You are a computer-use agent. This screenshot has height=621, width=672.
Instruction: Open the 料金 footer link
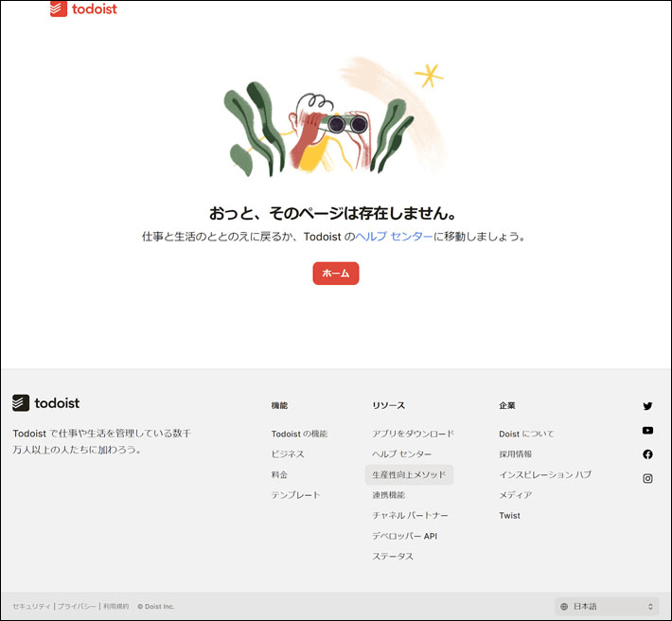click(279, 474)
